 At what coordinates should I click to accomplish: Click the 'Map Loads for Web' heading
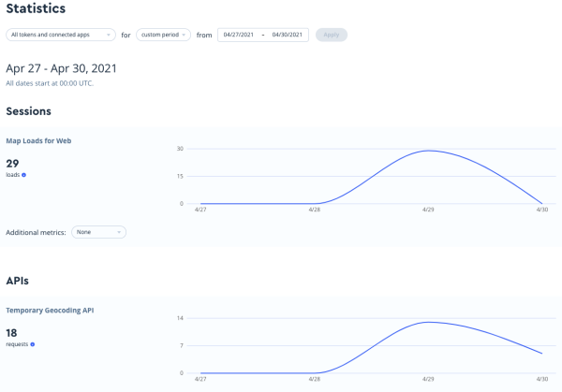pyautogui.click(x=38, y=140)
